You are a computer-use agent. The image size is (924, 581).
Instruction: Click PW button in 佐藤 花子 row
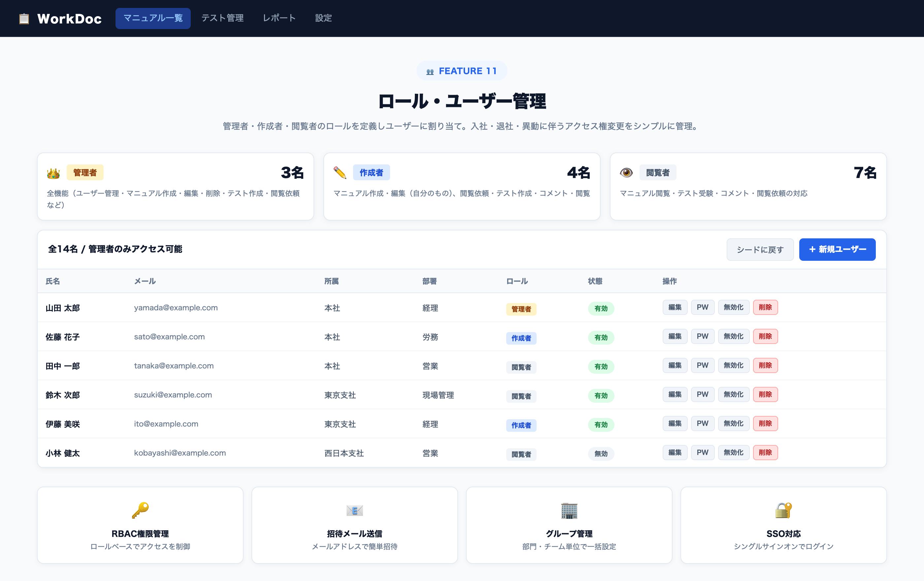(702, 336)
